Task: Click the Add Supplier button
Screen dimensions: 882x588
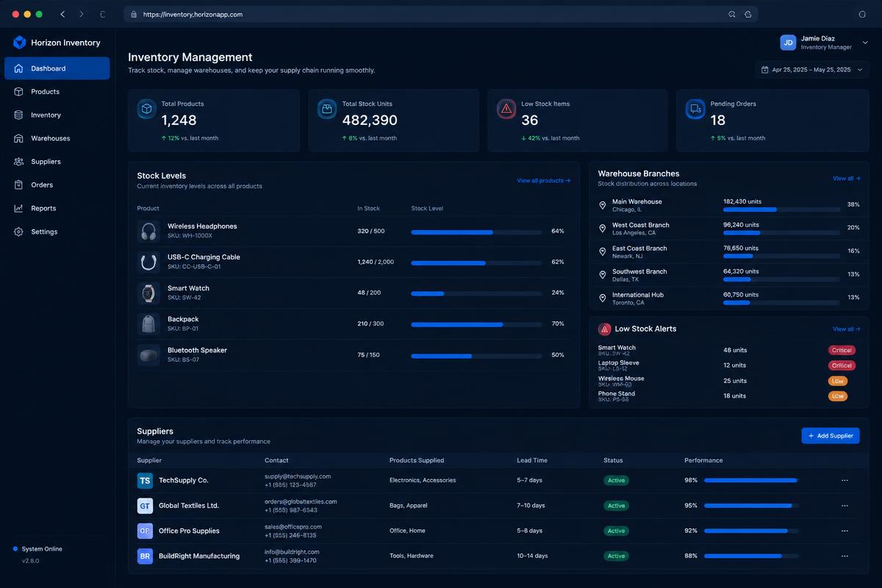Action: pyautogui.click(x=831, y=436)
